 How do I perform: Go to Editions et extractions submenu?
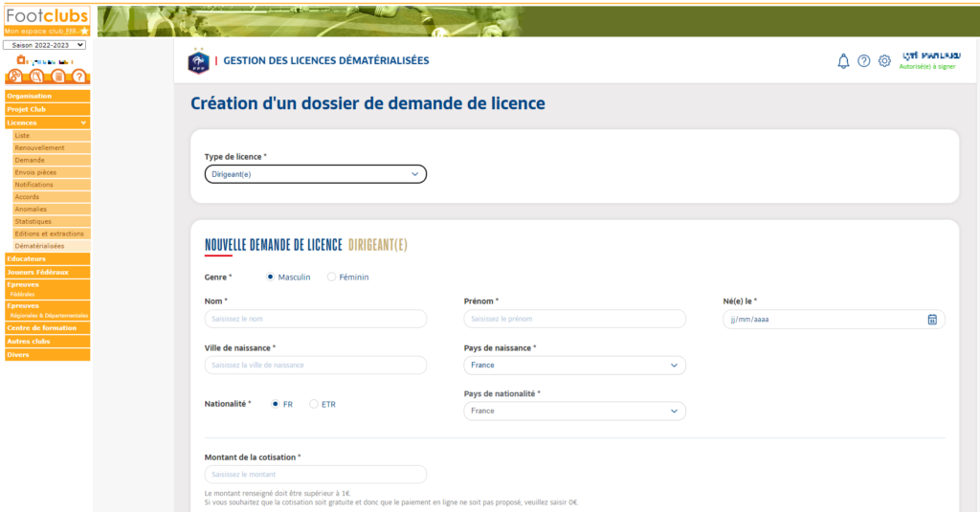tap(52, 234)
